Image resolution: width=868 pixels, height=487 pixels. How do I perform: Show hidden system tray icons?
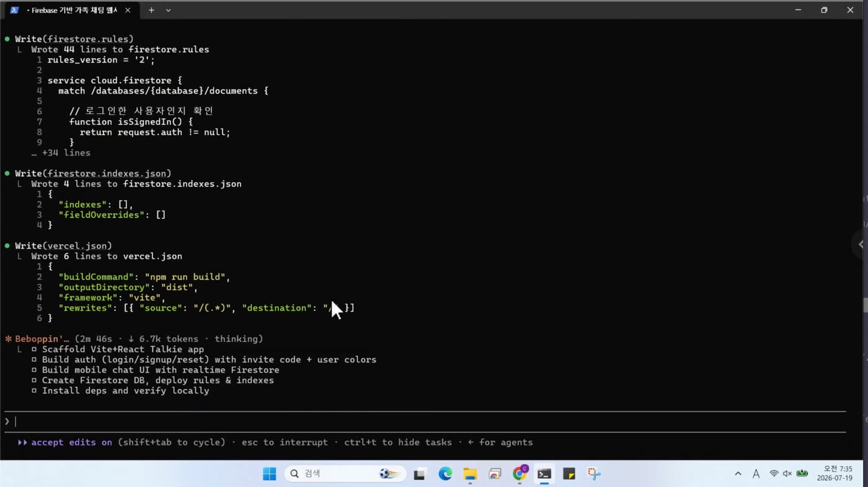tap(738, 473)
